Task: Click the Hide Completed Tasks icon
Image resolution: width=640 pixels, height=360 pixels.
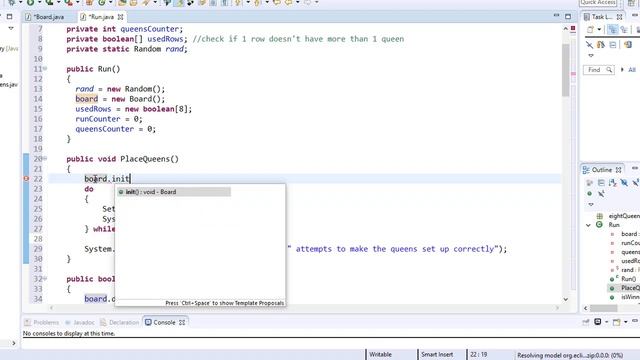Action: pyautogui.click(x=589, y=44)
